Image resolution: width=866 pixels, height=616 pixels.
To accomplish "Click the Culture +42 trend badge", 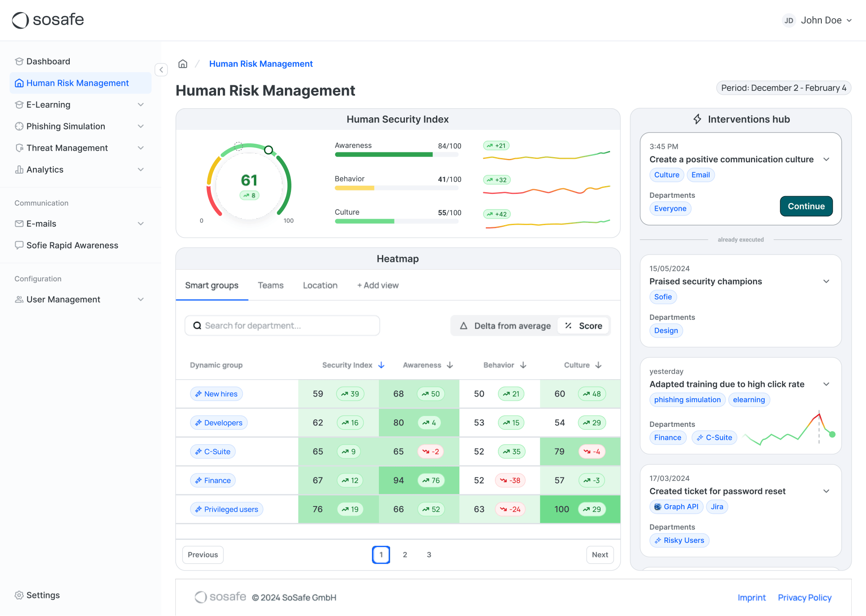I will [497, 214].
